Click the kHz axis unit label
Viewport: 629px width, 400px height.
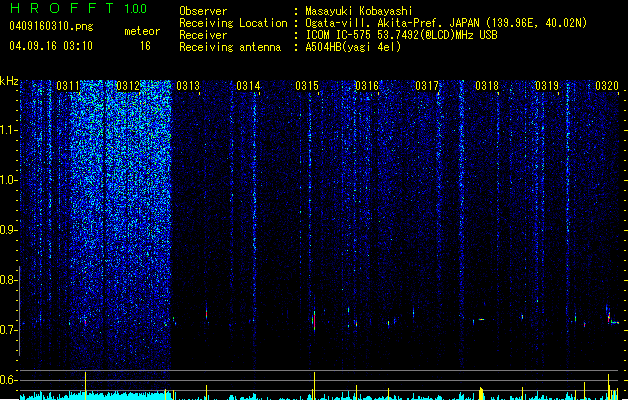(9, 81)
